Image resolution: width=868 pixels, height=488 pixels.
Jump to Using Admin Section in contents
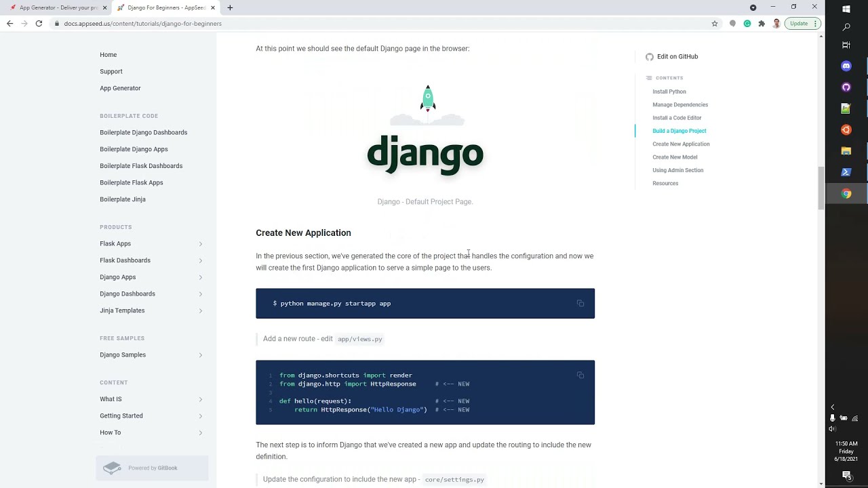click(677, 170)
